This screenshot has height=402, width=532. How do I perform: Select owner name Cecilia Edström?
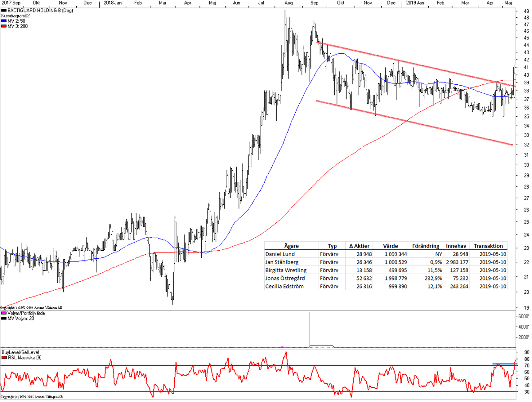point(284,286)
